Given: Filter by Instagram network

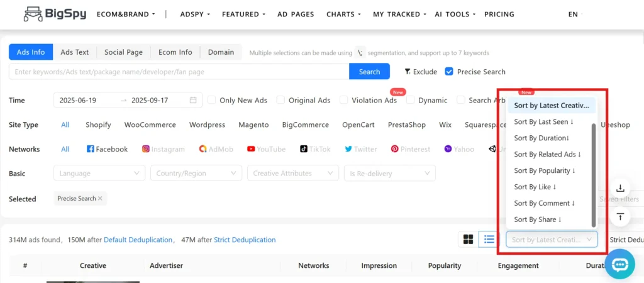Looking at the screenshot, I should tap(164, 149).
